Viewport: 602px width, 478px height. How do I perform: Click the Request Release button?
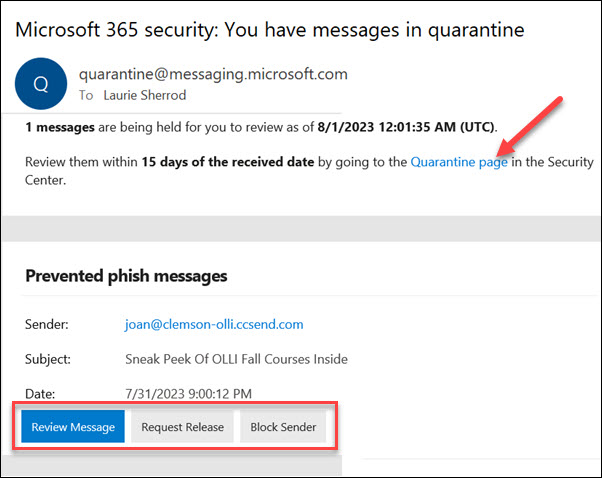182,427
